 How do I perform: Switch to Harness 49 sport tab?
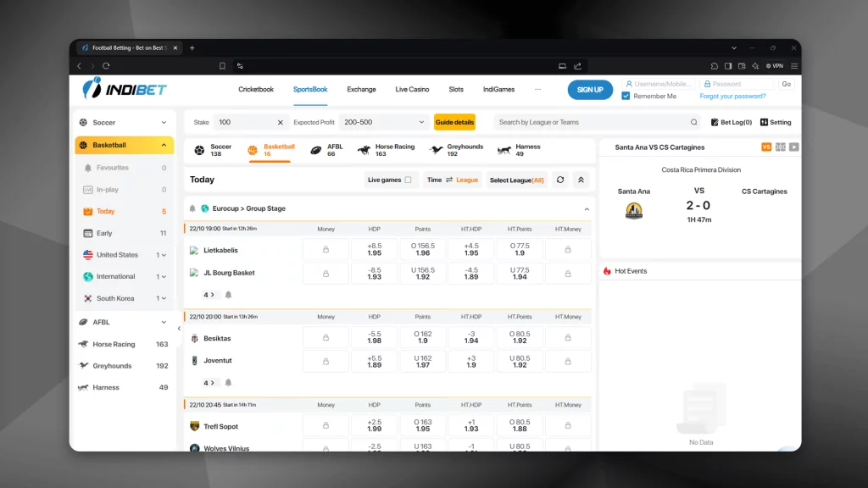click(519, 150)
